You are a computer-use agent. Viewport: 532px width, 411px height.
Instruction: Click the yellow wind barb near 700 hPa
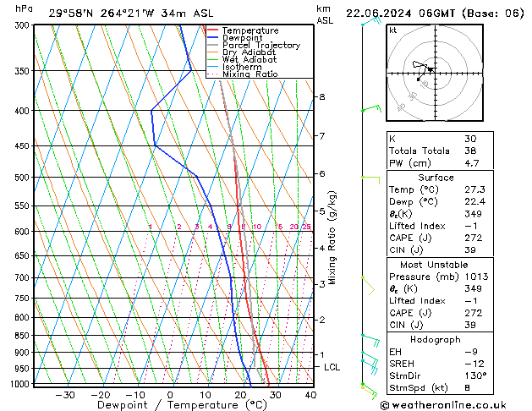click(x=368, y=285)
